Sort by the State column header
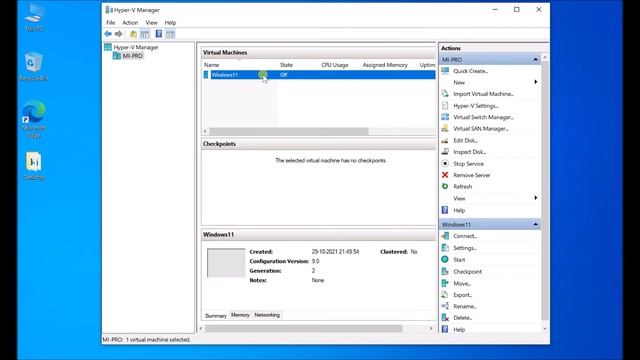Viewport: 640px width, 360px height. [286, 65]
